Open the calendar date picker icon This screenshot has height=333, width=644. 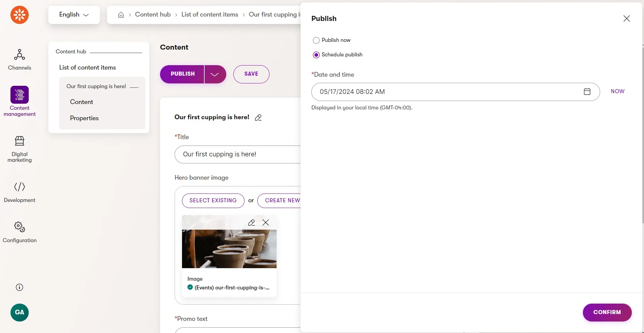(587, 92)
